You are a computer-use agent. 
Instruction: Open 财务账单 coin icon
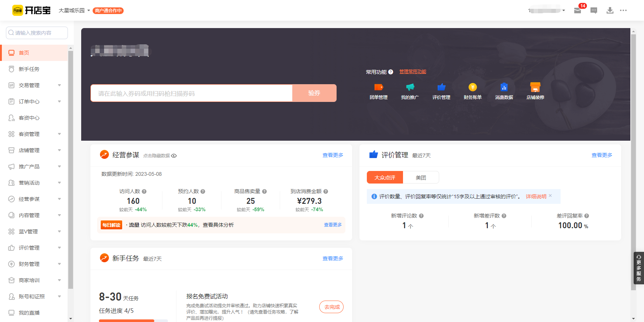pos(473,88)
